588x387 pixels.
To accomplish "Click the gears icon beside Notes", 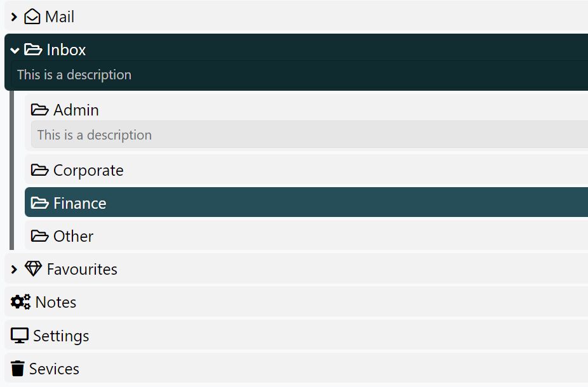I will (x=20, y=301).
